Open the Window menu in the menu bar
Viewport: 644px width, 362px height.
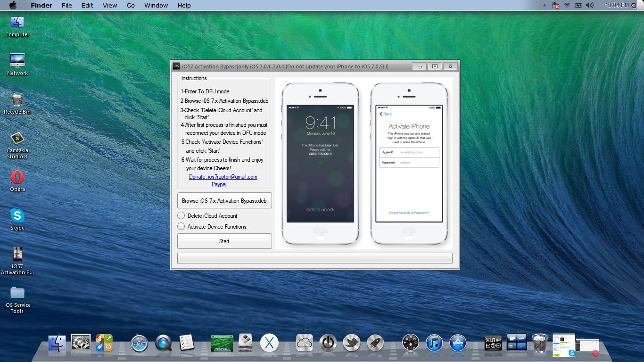[156, 5]
